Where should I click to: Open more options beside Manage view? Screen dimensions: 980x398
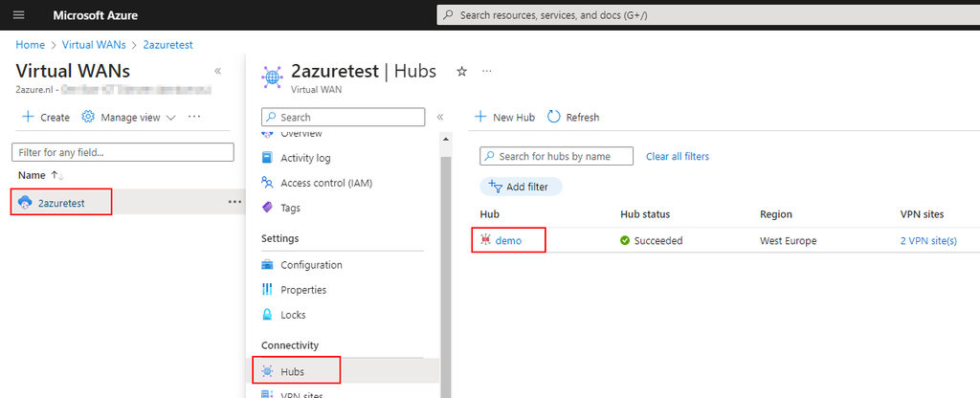193,117
